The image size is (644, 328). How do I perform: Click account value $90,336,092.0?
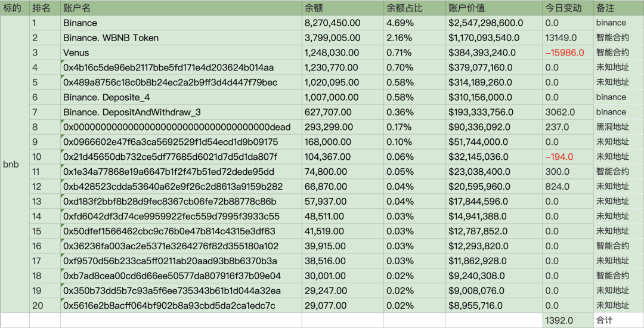pos(494,127)
